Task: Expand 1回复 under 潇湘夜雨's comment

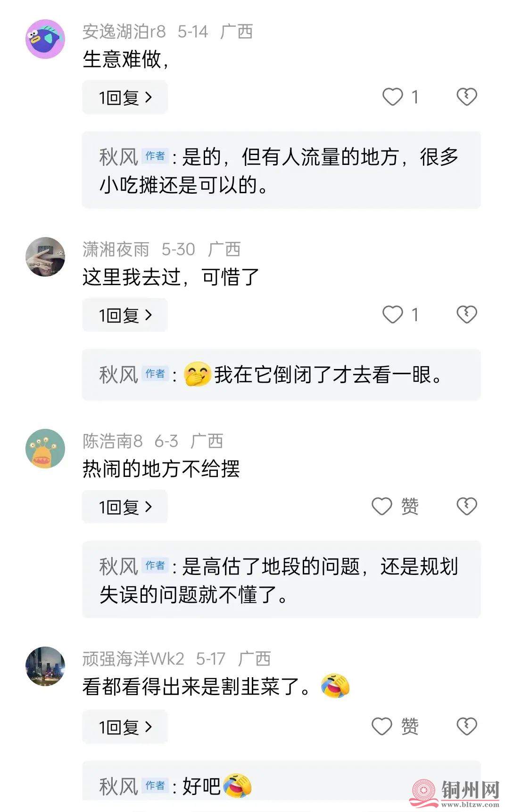Action: click(x=125, y=315)
